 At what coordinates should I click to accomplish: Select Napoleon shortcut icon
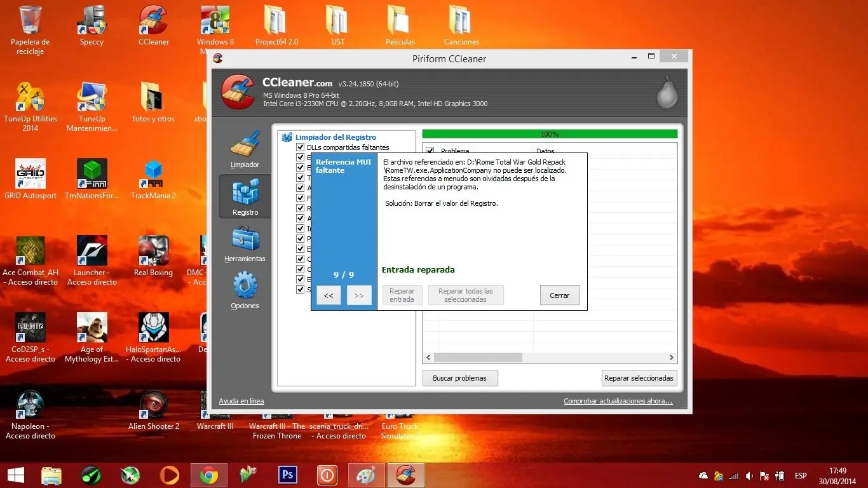click(x=30, y=414)
